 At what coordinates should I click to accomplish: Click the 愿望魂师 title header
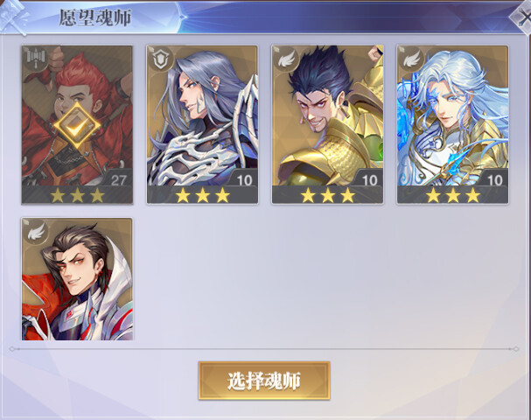tap(95, 17)
